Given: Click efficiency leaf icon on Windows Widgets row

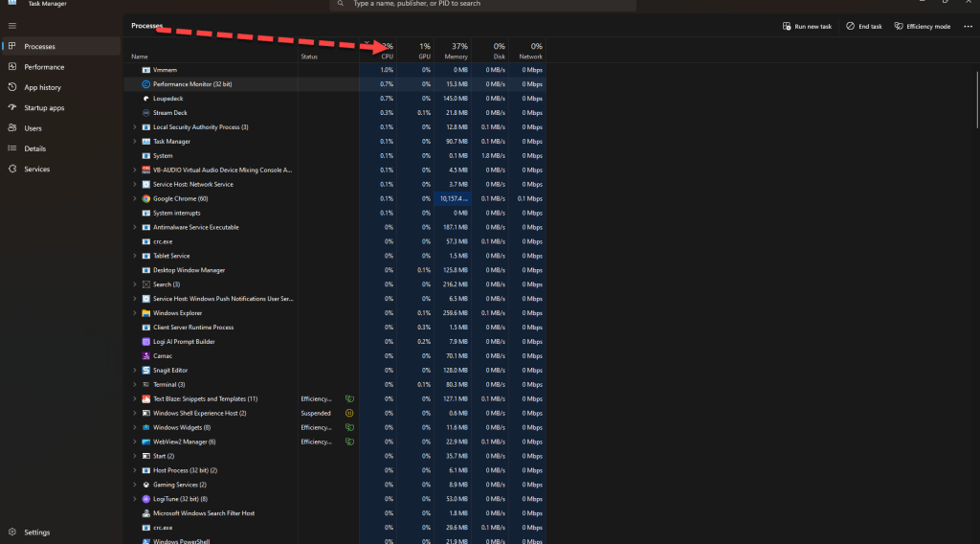Looking at the screenshot, I should point(349,428).
